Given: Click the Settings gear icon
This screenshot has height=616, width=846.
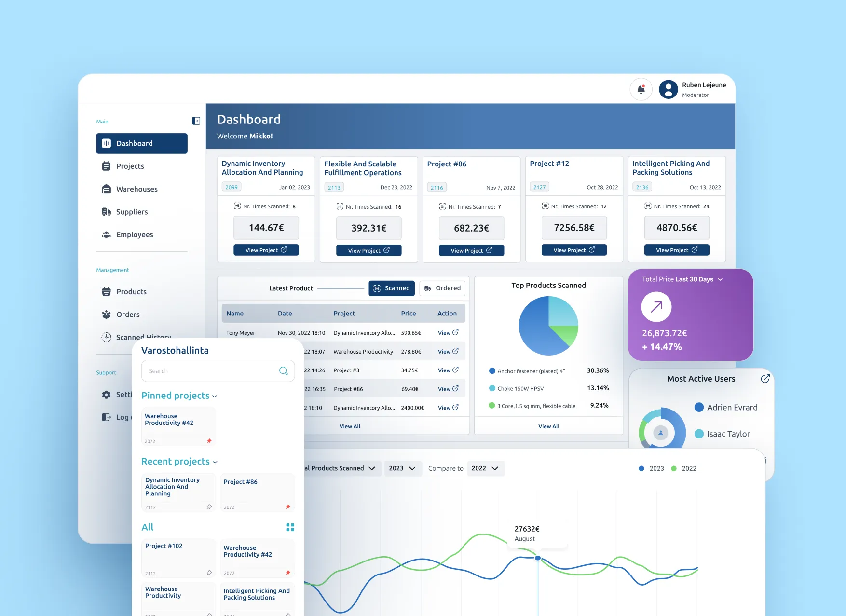Looking at the screenshot, I should click(x=106, y=395).
